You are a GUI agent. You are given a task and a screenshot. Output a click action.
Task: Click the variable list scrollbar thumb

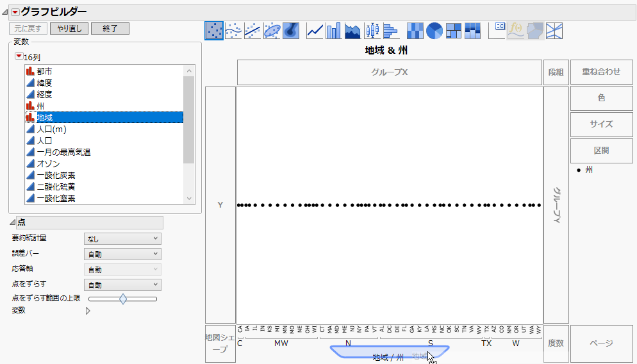pos(189,119)
